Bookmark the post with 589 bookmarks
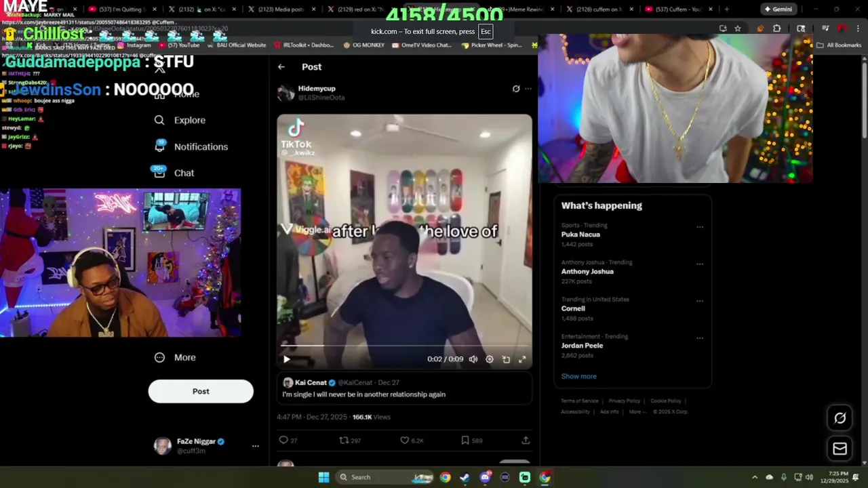 coord(471,441)
